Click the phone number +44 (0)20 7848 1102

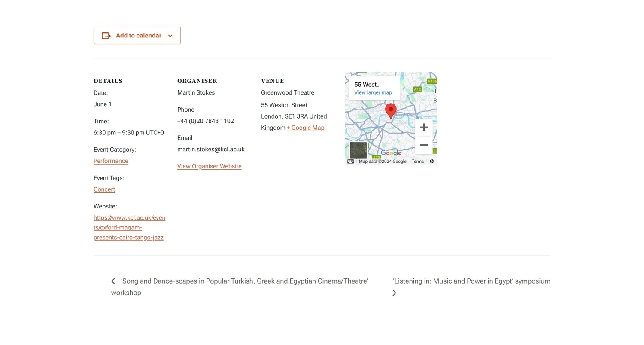point(206,121)
